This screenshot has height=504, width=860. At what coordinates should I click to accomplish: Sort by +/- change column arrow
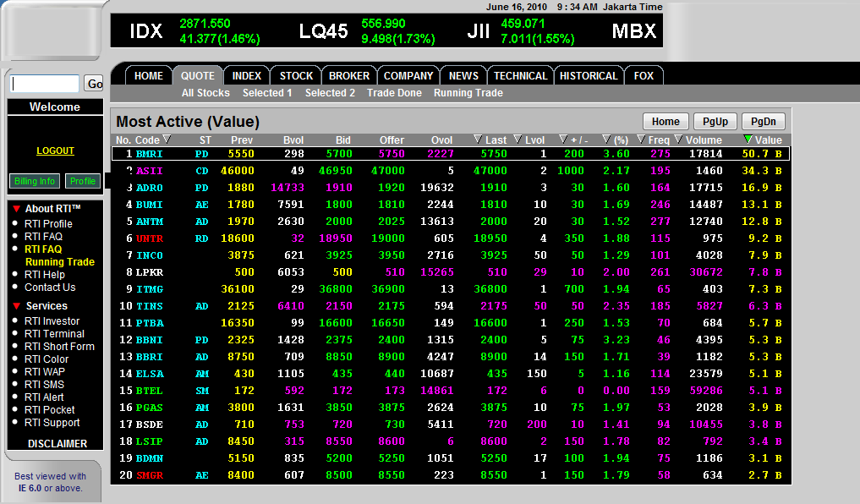[x=562, y=140]
